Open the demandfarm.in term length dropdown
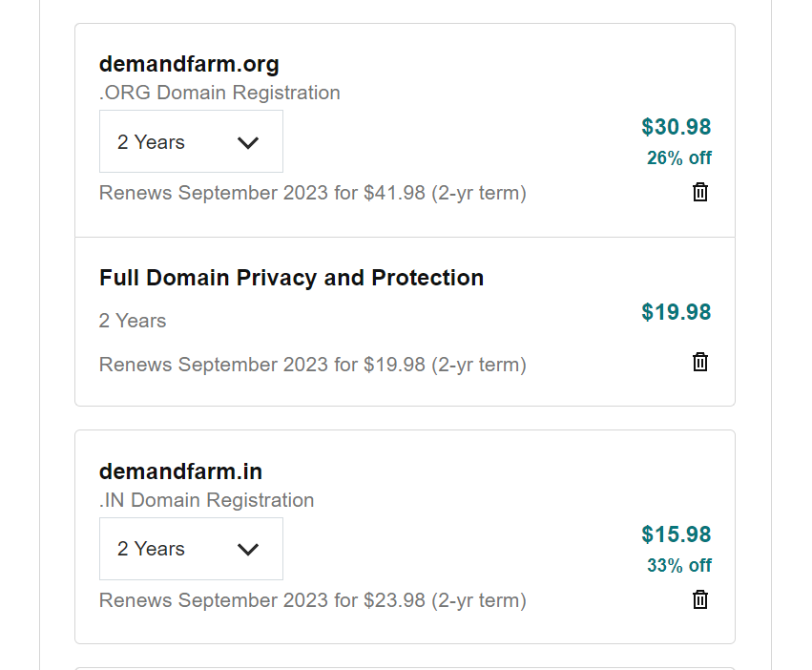This screenshot has height=670, width=812. coord(191,549)
